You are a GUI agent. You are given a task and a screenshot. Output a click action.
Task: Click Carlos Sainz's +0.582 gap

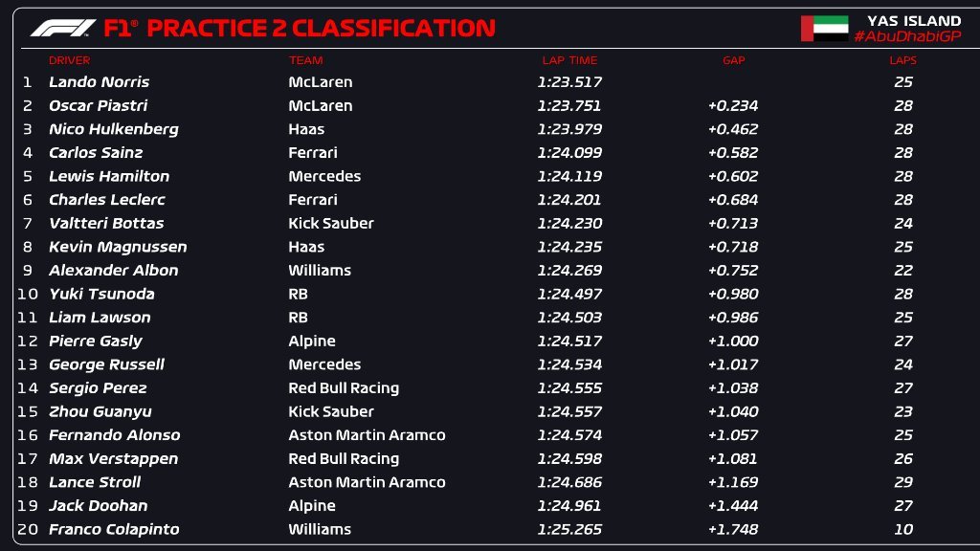tap(732, 153)
